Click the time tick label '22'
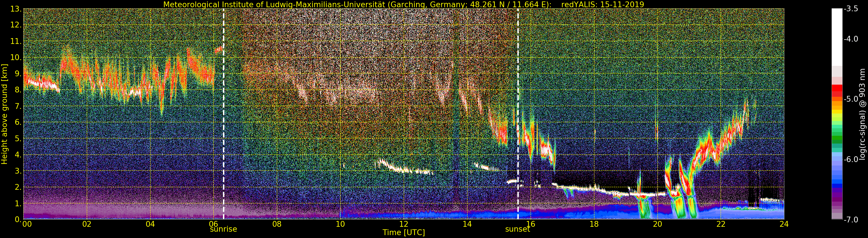 720,224
